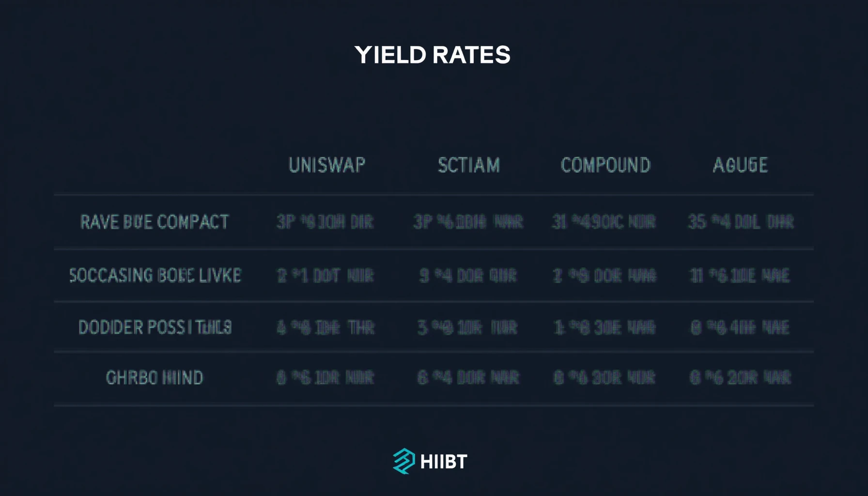Click Compound value in DODIDER row

[605, 328]
